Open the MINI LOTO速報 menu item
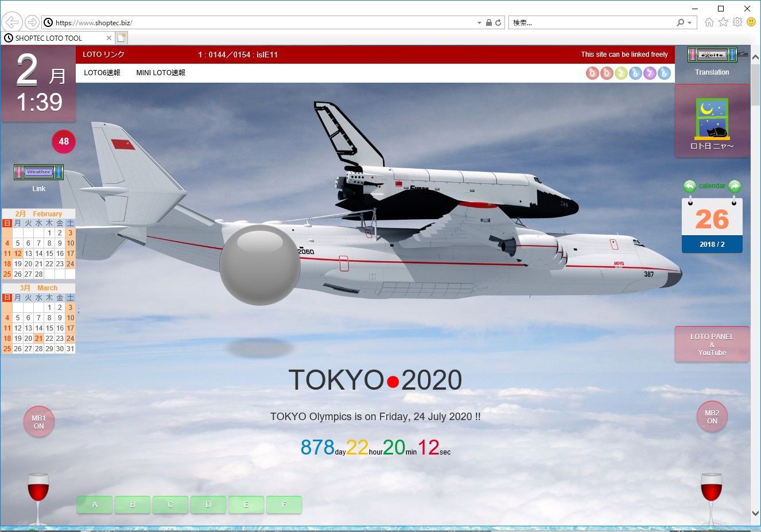This screenshot has width=761, height=532. tap(161, 73)
